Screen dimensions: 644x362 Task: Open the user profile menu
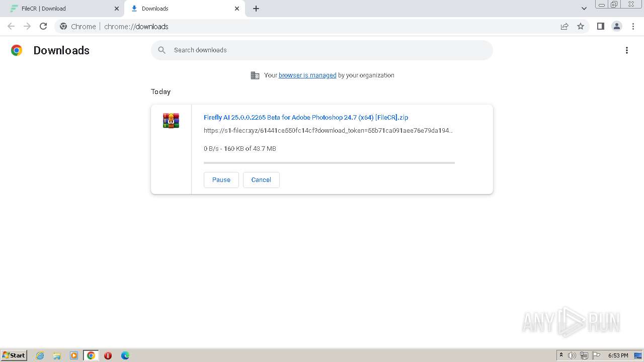617,26
